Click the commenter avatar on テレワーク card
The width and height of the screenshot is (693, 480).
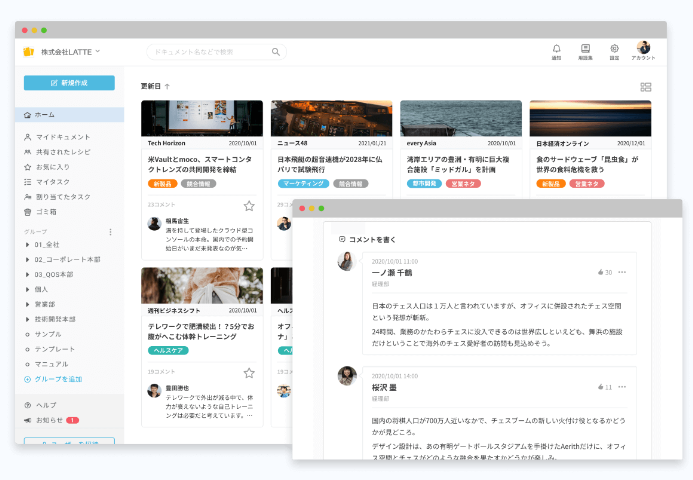(x=154, y=391)
